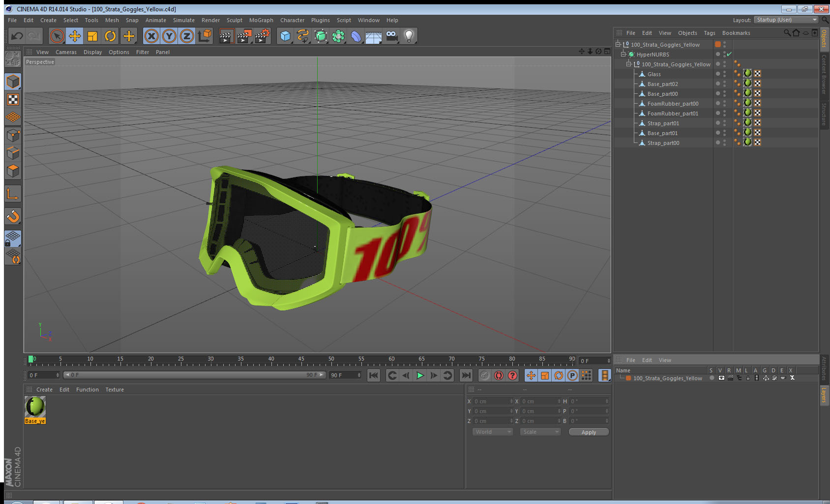Open the MoGraph menu
Viewport: 830px width, 504px height.
point(261,20)
